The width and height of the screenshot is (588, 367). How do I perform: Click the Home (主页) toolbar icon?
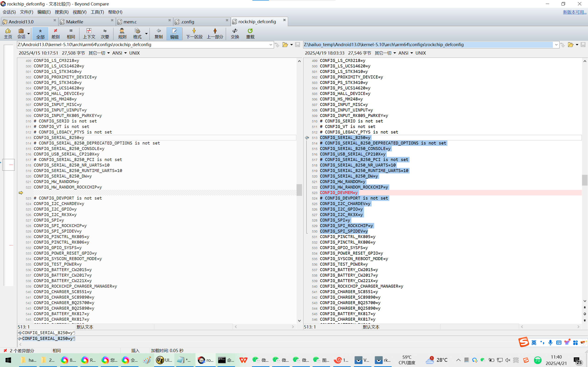[8, 33]
